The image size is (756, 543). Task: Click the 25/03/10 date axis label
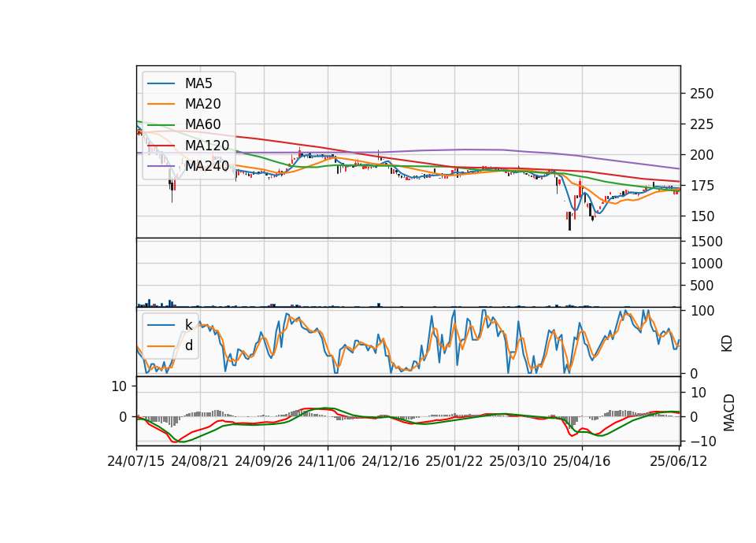(x=518, y=461)
